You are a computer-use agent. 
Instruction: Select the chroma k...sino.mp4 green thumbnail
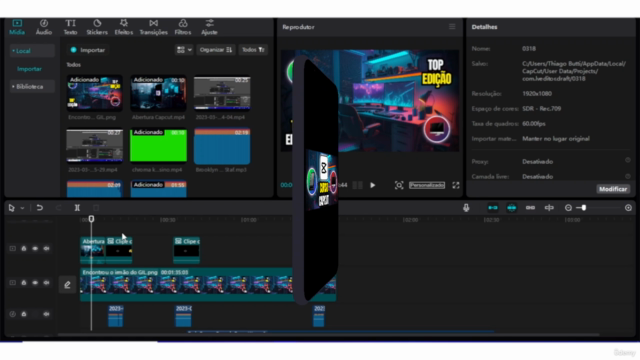point(158,145)
